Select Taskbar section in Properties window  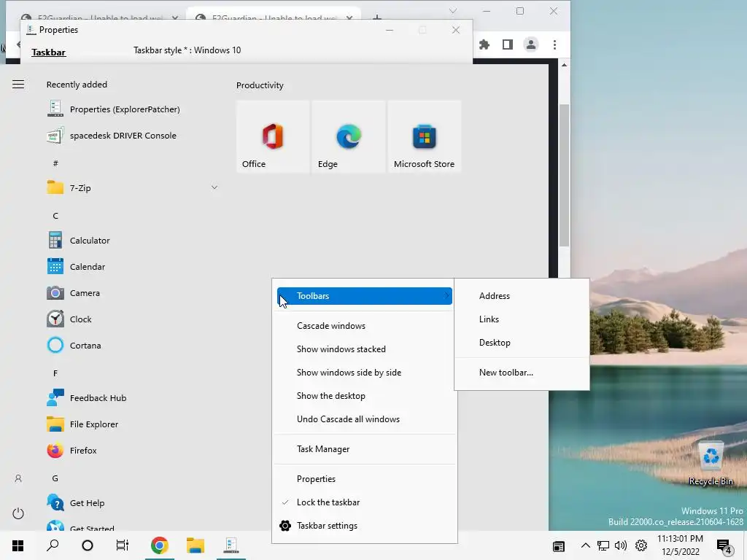49,52
